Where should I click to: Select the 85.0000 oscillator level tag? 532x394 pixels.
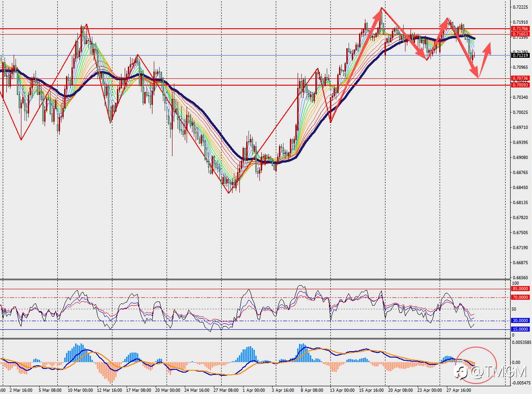[x=520, y=289]
